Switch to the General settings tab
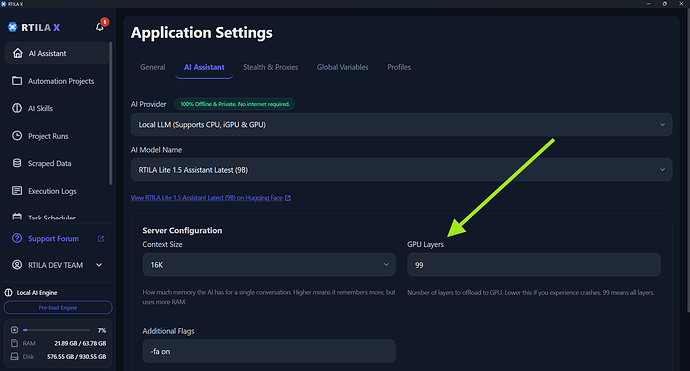 [153, 67]
